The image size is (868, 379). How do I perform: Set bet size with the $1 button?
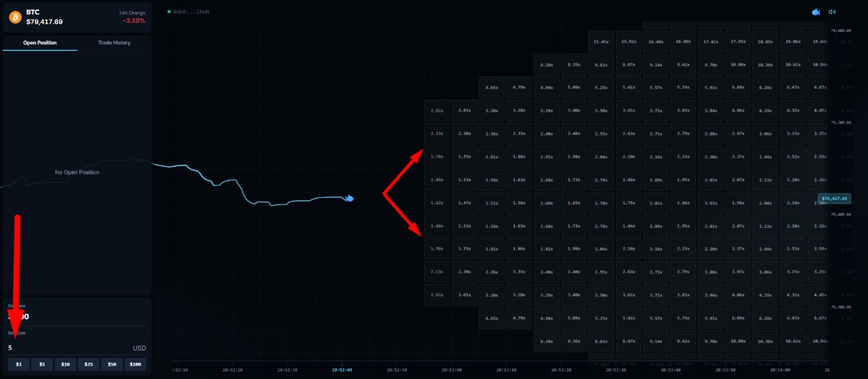click(x=19, y=364)
